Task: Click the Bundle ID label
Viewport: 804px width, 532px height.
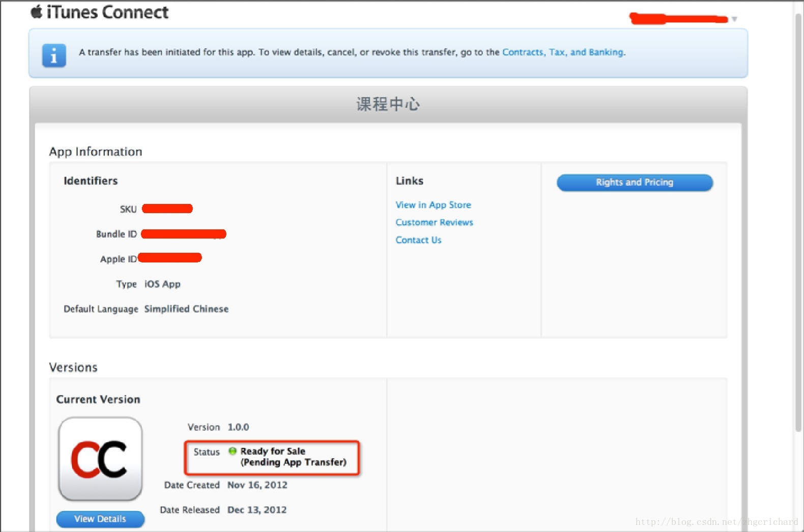Action: pos(117,234)
